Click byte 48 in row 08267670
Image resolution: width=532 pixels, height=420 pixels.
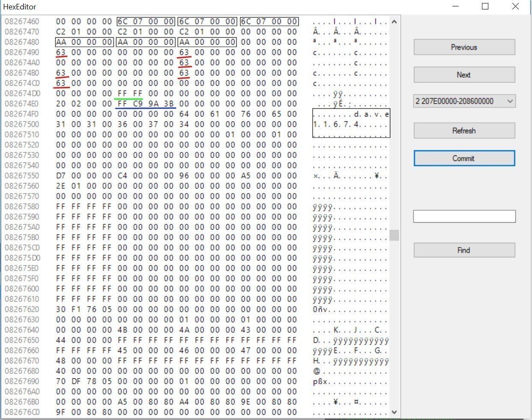click(61, 360)
